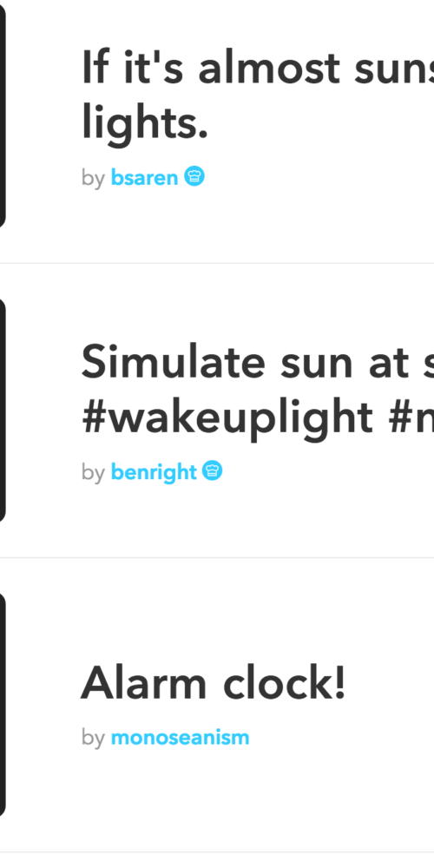434x868 pixels.
Task: Click the dark thumbnail beside the benright recipe
Action: click(x=3, y=410)
